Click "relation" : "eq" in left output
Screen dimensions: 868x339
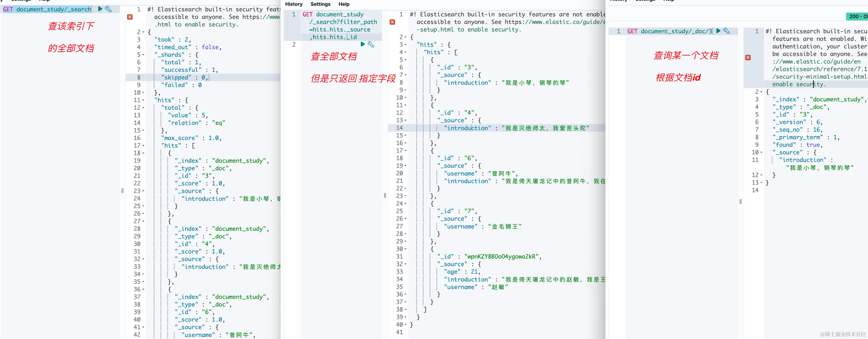click(196, 123)
